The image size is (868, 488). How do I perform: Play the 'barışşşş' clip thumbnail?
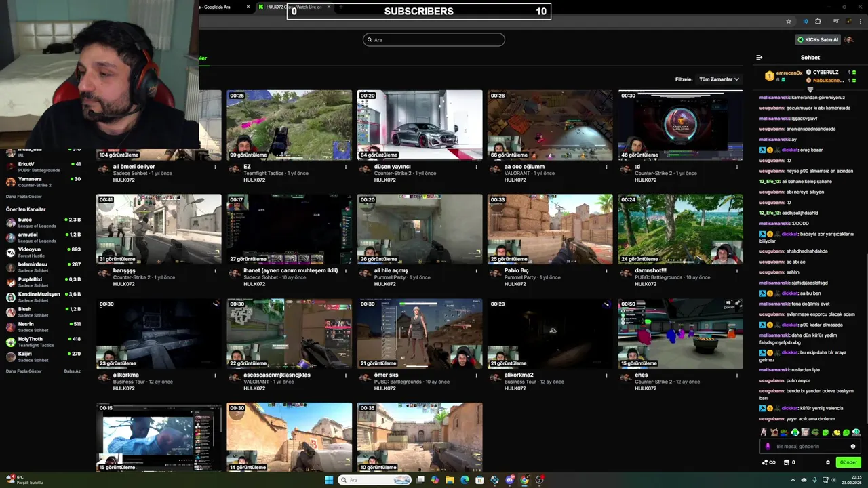(x=159, y=229)
